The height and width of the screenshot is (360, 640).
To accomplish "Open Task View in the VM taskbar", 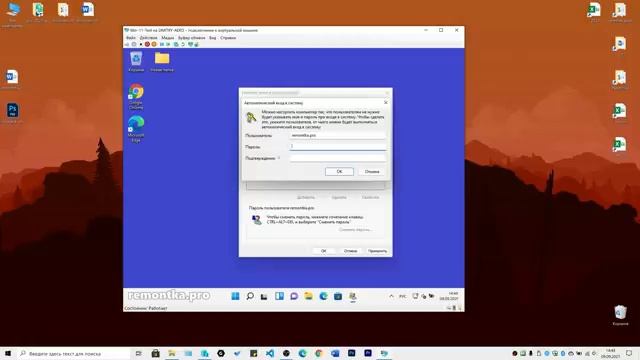I will (x=264, y=296).
